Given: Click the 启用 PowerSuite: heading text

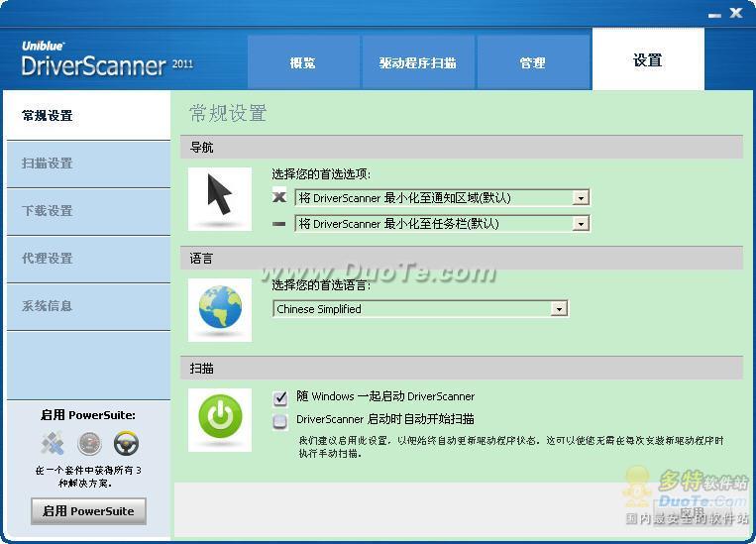Looking at the screenshot, I should [88, 415].
